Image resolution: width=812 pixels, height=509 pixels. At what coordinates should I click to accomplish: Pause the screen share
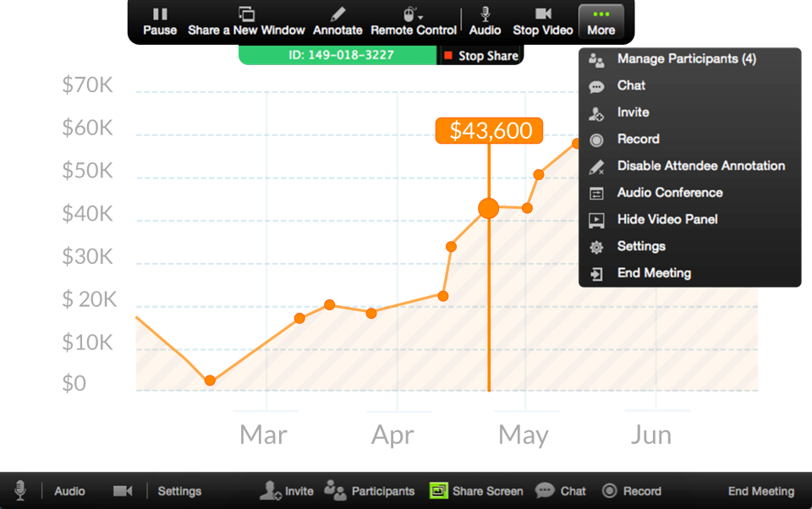click(x=160, y=22)
